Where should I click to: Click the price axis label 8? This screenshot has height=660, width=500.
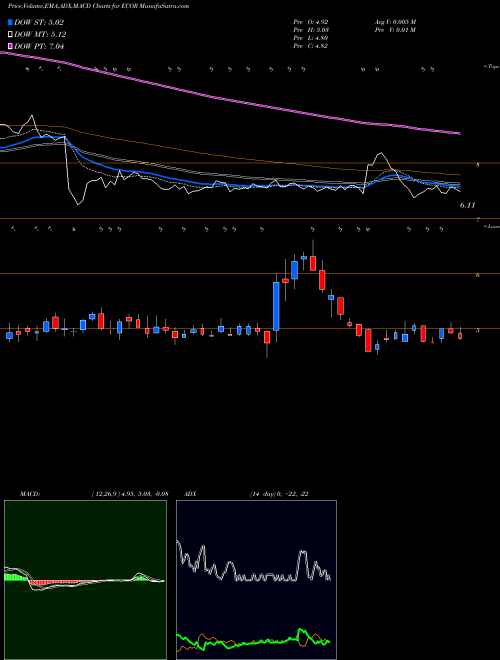point(477,165)
